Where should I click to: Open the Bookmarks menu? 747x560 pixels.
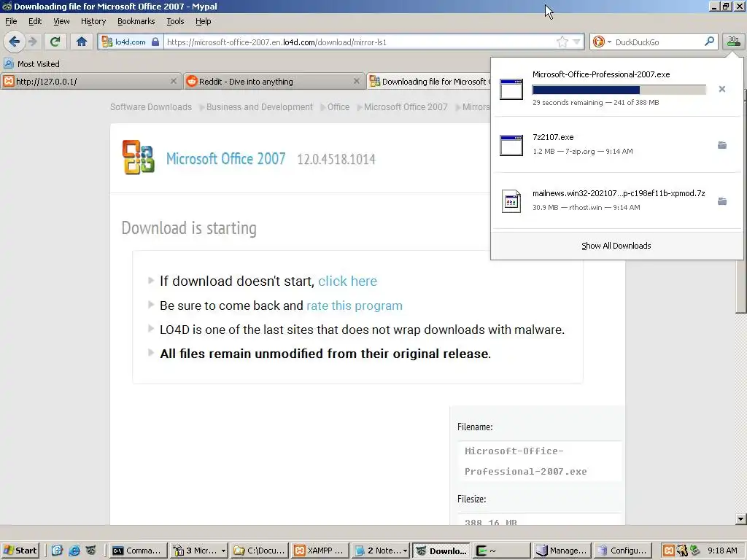(x=136, y=21)
